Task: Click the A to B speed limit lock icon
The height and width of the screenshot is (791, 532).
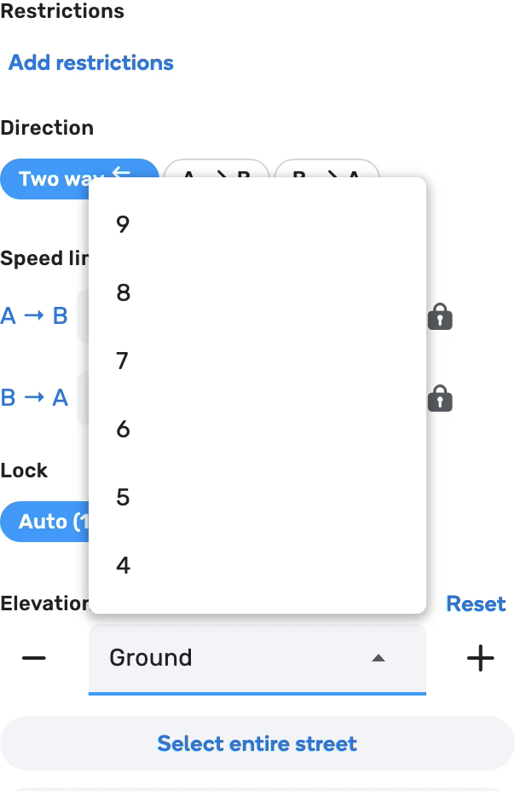Action: tap(440, 317)
